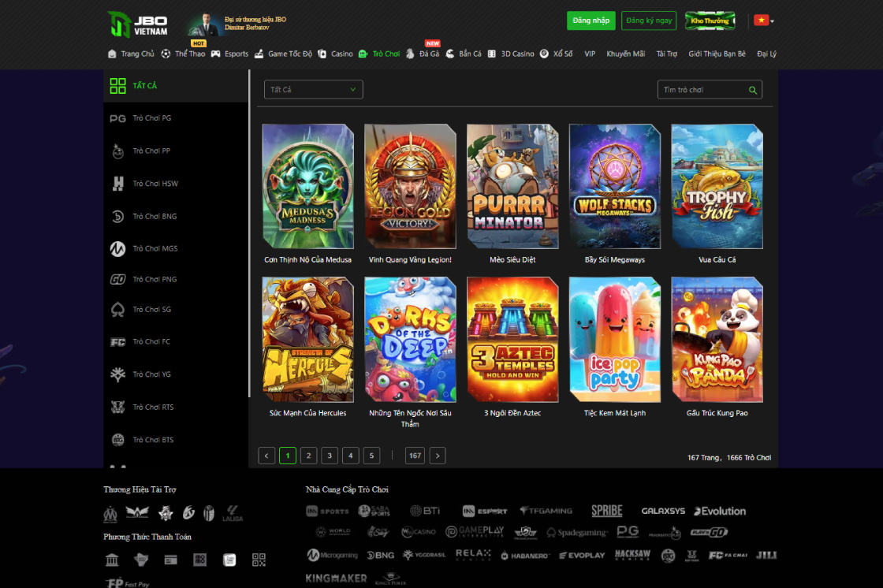Viewport: 883px width, 588px height.
Task: Jump to last page 167
Action: coord(415,456)
